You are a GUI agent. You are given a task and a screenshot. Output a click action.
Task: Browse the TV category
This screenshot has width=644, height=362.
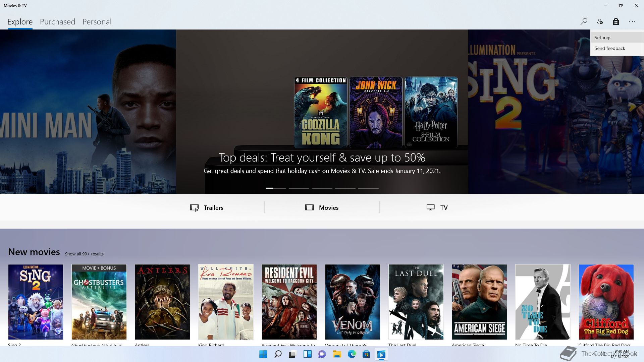coord(437,207)
